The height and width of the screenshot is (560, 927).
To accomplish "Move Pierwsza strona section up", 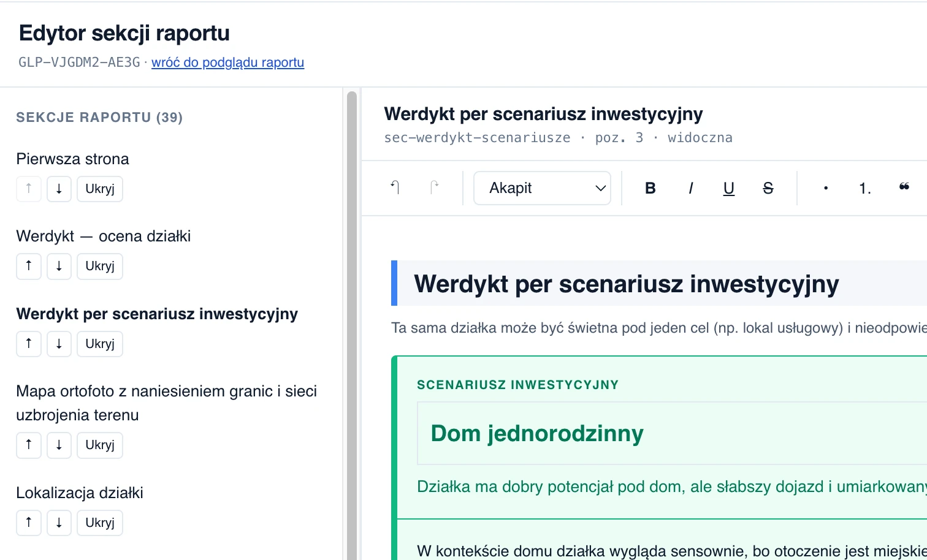I will [x=29, y=189].
